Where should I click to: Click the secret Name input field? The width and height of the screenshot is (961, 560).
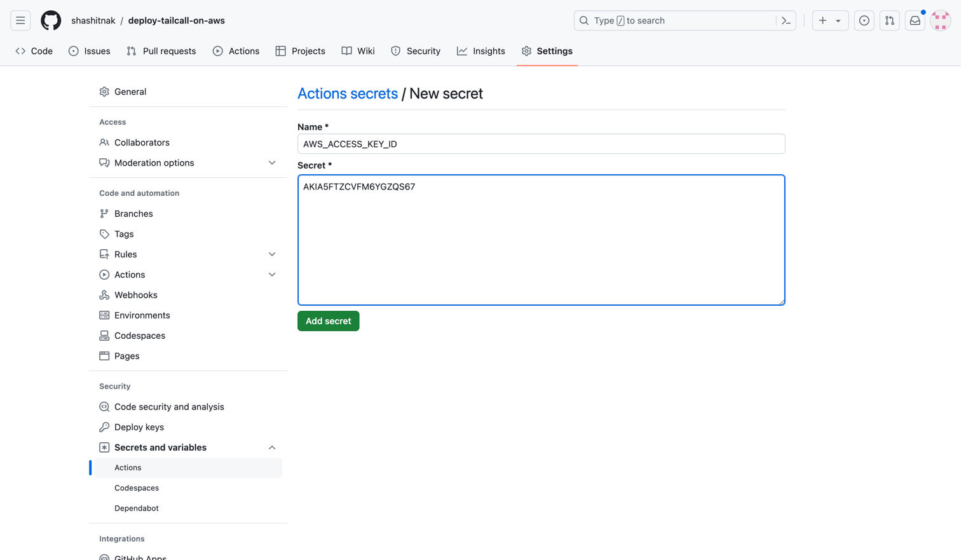click(541, 144)
